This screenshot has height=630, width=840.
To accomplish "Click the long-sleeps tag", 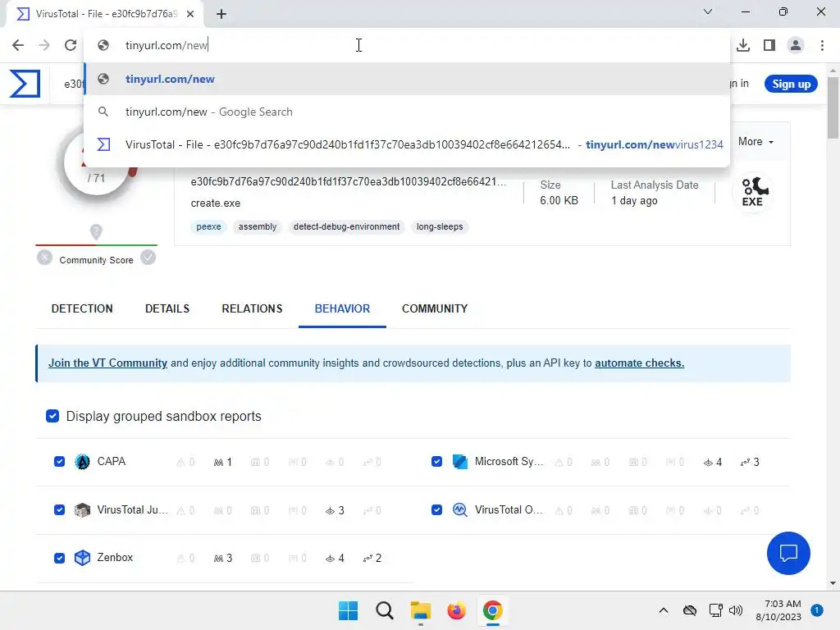I will click(x=440, y=226).
